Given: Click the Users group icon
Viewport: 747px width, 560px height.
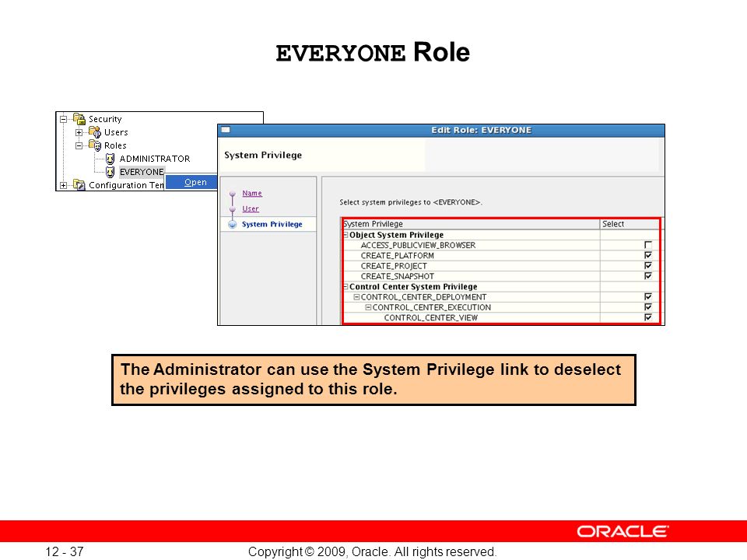Looking at the screenshot, I should (95, 132).
